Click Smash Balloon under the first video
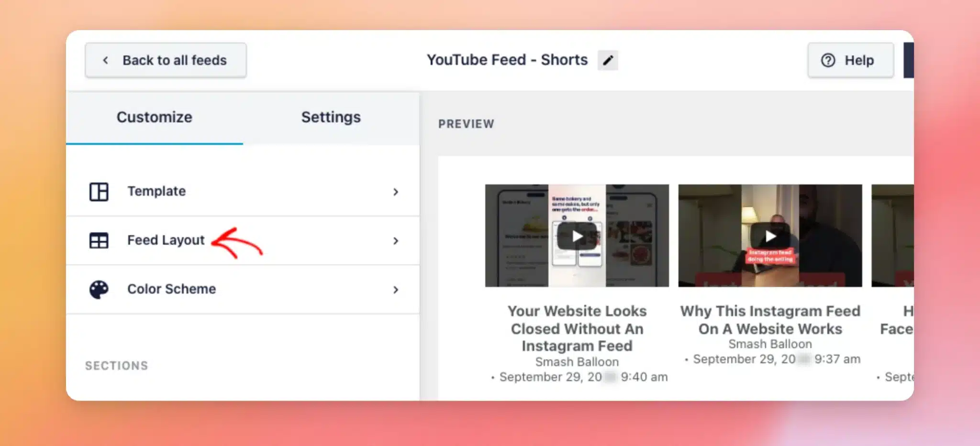The width and height of the screenshot is (980, 446). coord(577,362)
